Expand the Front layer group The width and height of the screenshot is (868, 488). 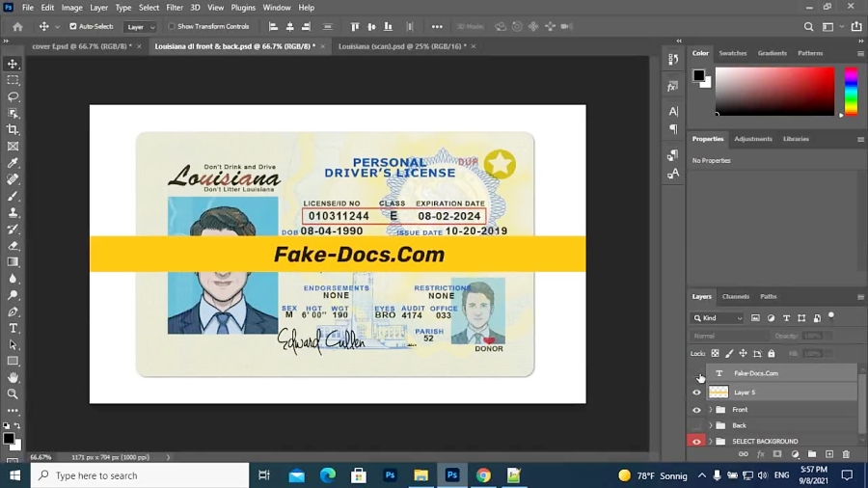(711, 410)
